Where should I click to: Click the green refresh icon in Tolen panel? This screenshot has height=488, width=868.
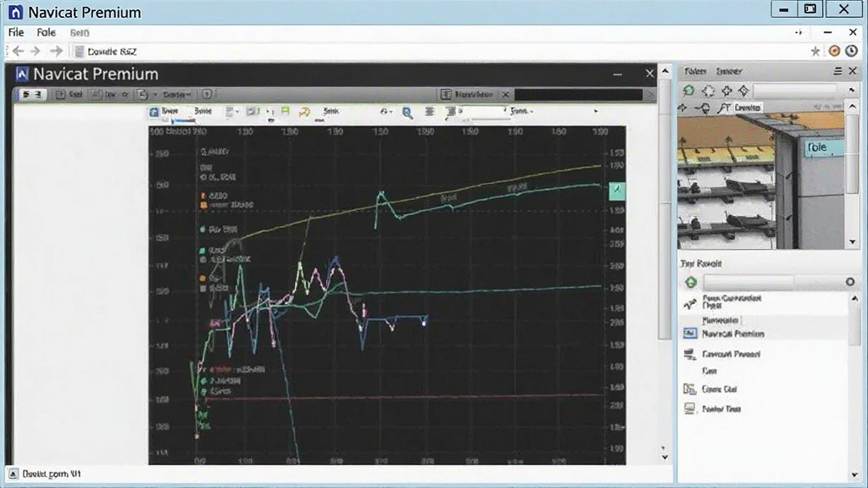[688, 90]
